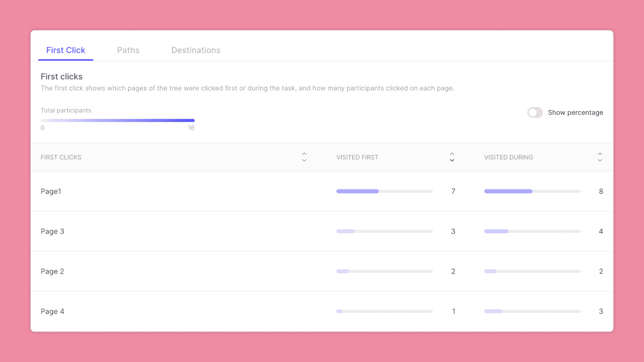Select the Page 2 row

(x=53, y=271)
